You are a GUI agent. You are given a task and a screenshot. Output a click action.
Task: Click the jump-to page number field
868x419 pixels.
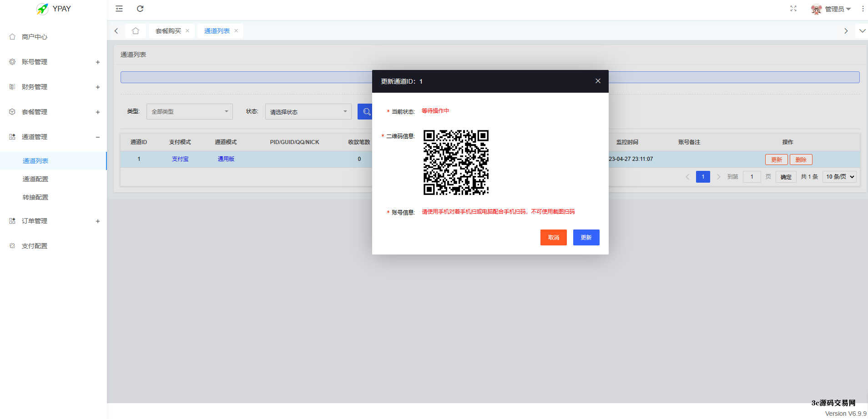pos(752,177)
